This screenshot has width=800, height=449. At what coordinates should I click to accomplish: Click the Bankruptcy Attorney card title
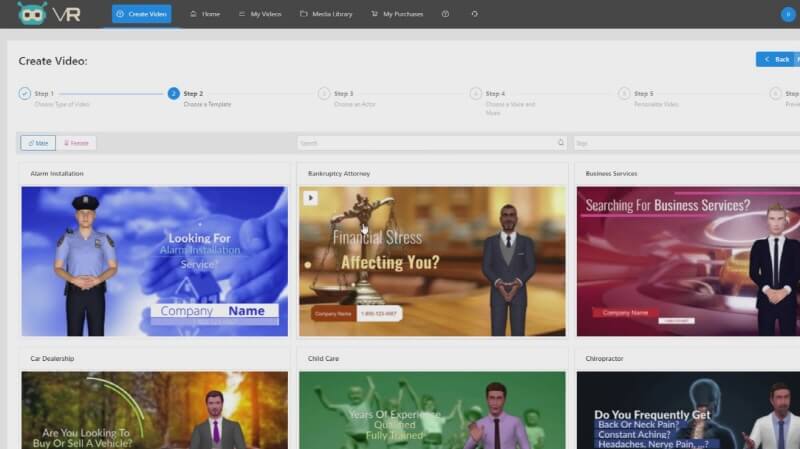[x=339, y=173]
